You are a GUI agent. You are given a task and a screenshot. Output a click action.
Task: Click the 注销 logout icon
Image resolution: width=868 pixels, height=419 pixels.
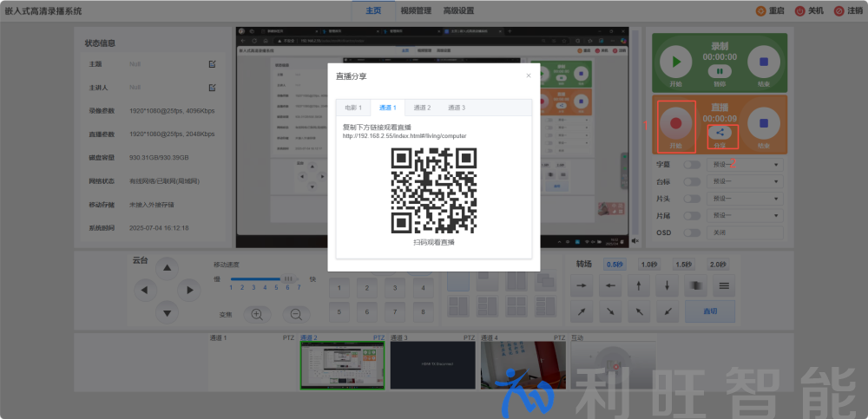tap(839, 10)
